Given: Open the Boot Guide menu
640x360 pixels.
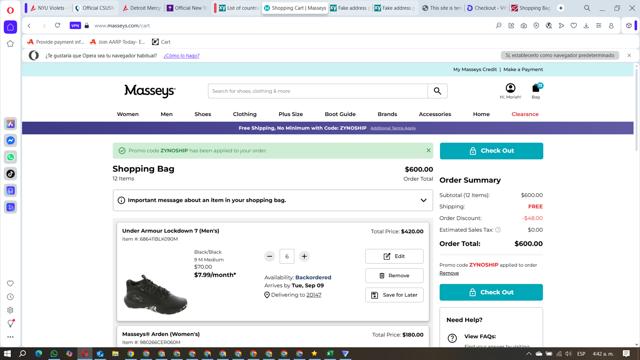Looking at the screenshot, I should point(340,114).
